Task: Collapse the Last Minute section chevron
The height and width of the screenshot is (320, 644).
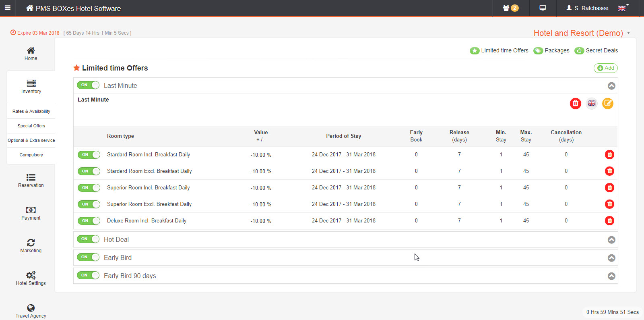Action: (611, 86)
